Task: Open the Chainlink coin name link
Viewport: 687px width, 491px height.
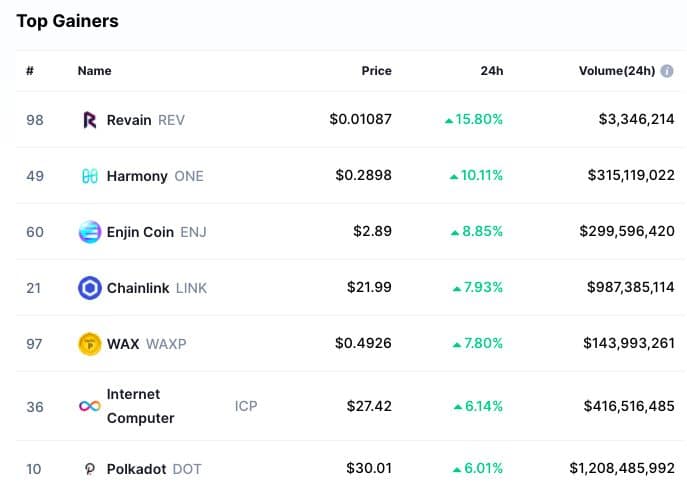Action: tap(138, 288)
